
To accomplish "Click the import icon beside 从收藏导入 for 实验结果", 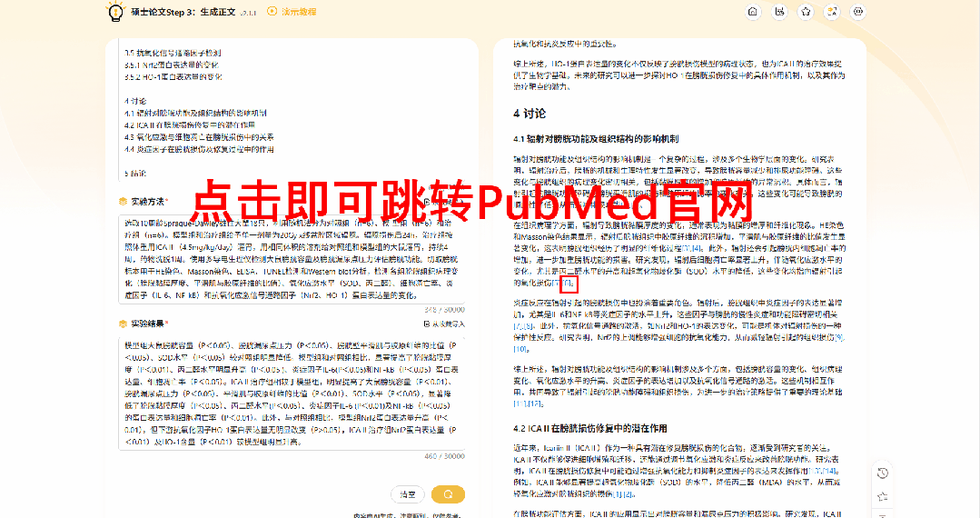I will 426,324.
